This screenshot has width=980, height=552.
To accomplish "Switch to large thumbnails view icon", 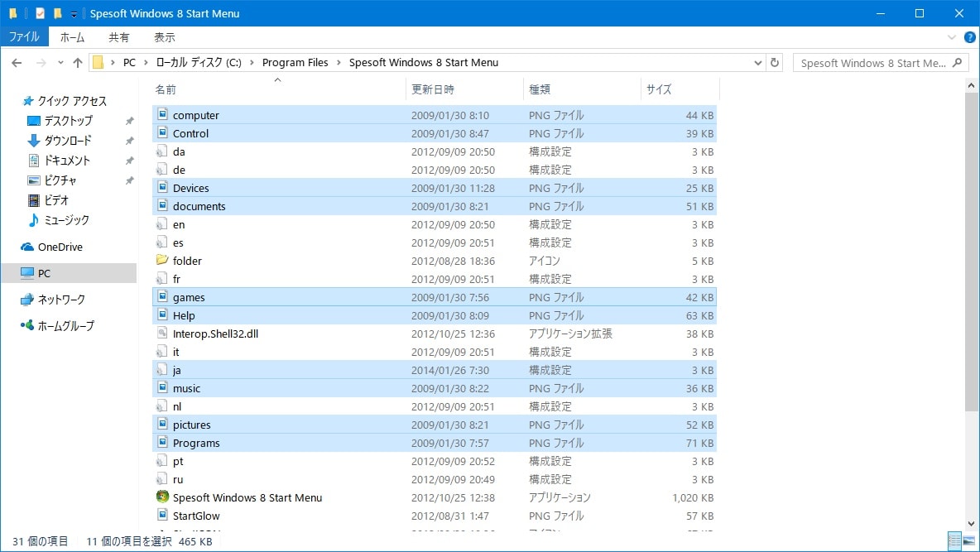I will 969,540.
